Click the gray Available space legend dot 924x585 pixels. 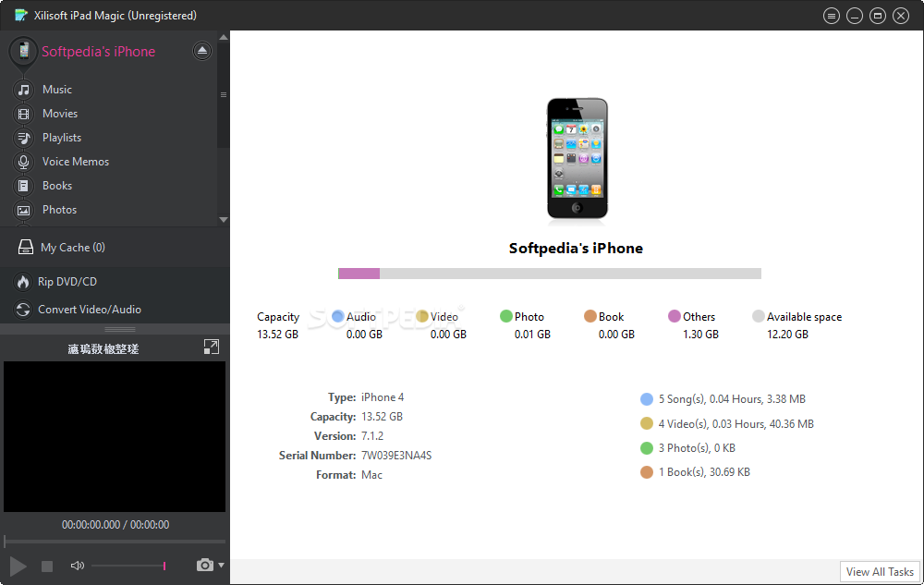tap(759, 316)
